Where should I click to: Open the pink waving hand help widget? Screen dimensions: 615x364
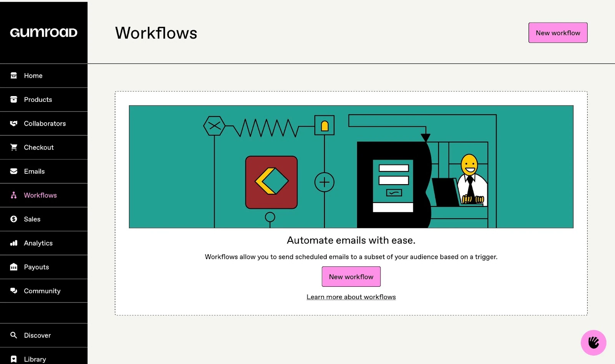[x=593, y=343]
